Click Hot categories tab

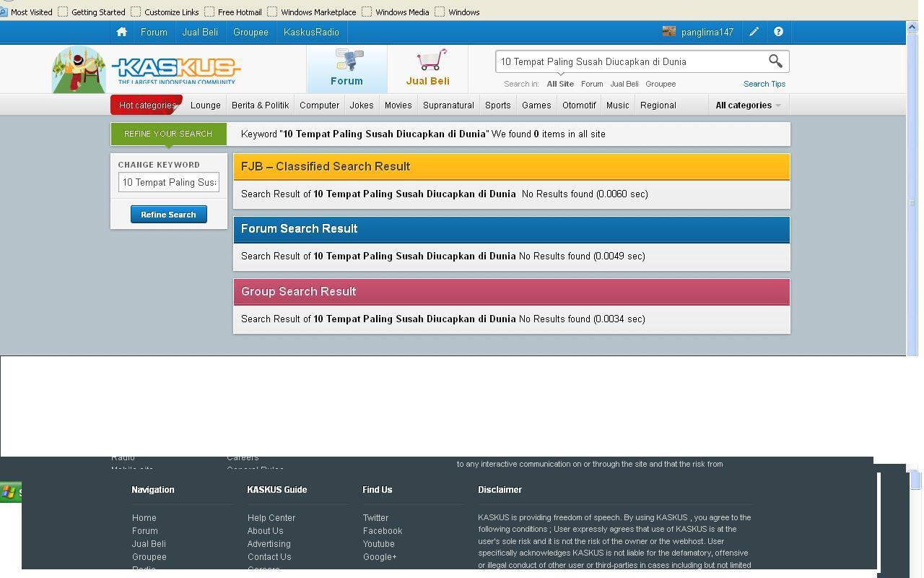click(x=147, y=105)
